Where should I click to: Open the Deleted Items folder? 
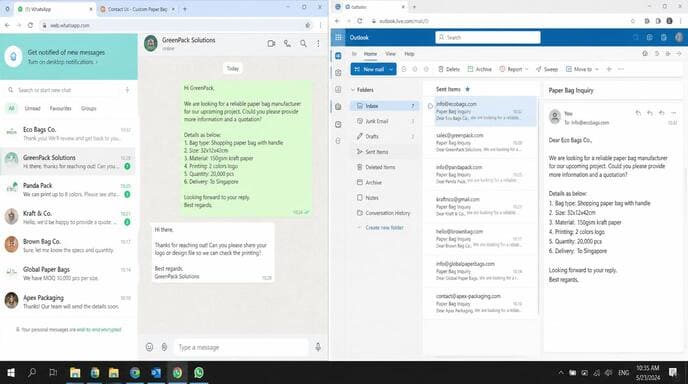pyautogui.click(x=385, y=167)
